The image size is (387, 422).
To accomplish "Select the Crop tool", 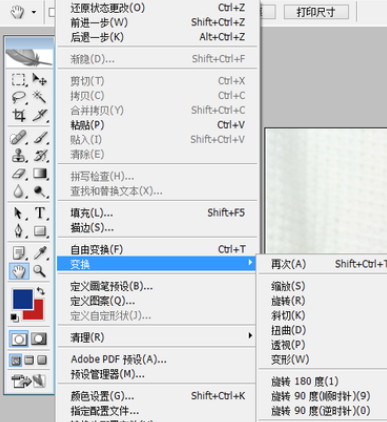I will coord(18,115).
